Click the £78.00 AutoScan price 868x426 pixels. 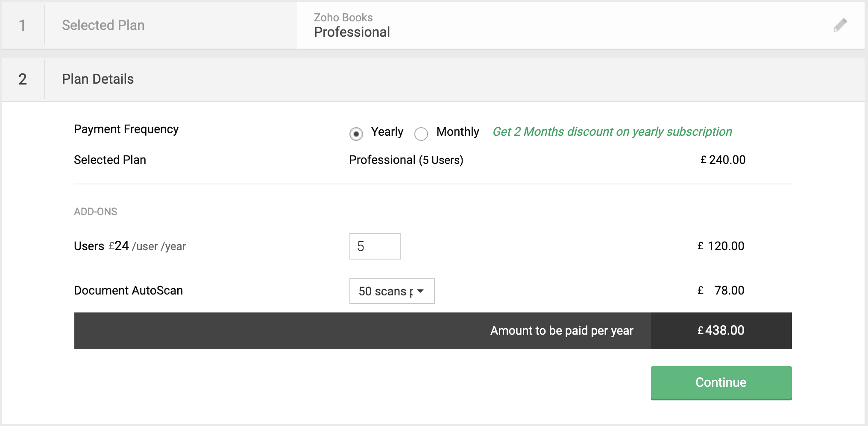[722, 291]
